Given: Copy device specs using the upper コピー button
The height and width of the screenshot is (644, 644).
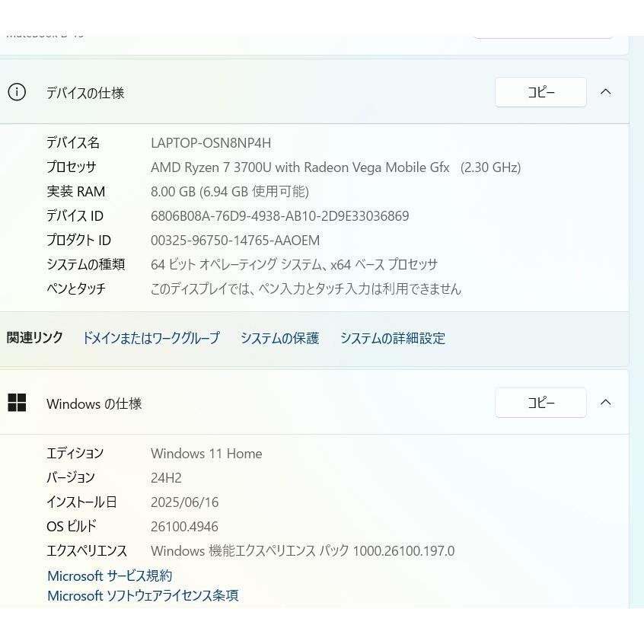Looking at the screenshot, I should pyautogui.click(x=540, y=92).
